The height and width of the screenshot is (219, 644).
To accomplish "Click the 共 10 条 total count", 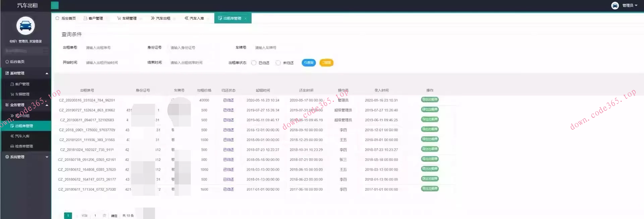I will 128,216.
